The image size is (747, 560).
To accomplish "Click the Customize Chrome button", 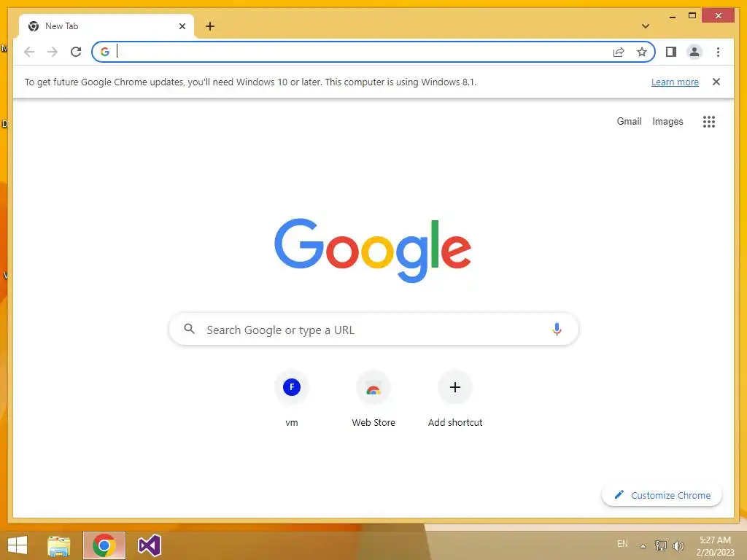I will [662, 495].
